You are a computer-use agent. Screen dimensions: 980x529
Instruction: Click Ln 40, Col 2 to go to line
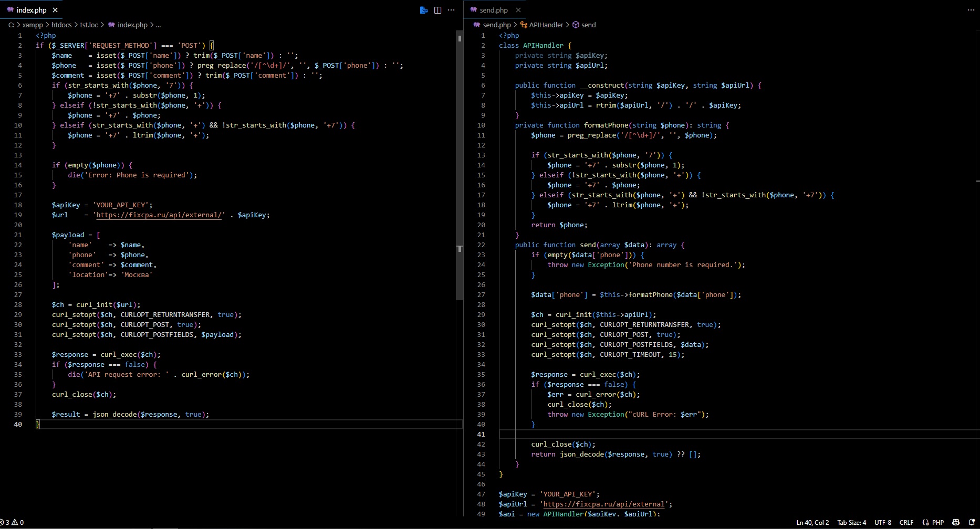coord(812,522)
